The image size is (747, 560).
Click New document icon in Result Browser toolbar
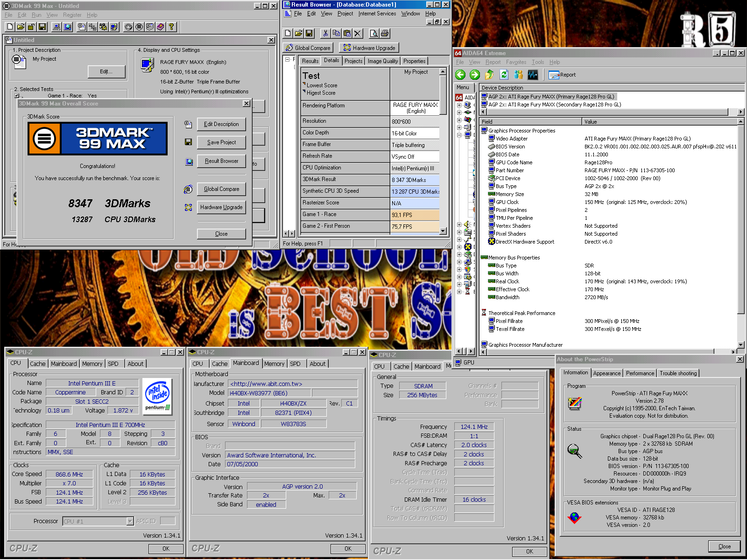(x=288, y=33)
